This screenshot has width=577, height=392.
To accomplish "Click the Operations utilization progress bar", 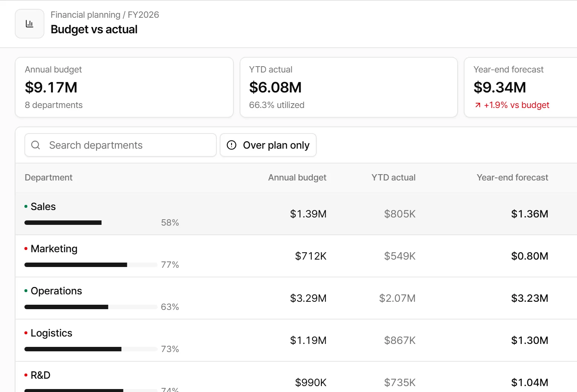I will [91, 307].
